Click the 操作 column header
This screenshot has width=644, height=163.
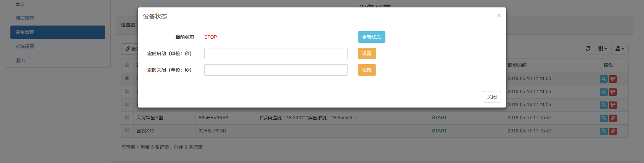608,65
